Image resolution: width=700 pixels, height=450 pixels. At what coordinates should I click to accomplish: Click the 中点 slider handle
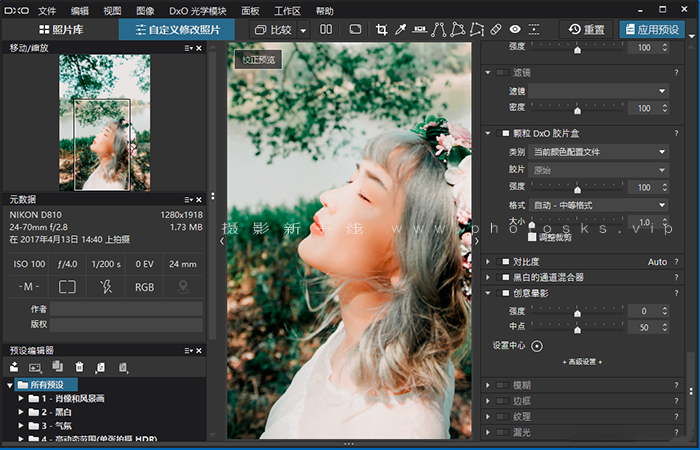(577, 329)
